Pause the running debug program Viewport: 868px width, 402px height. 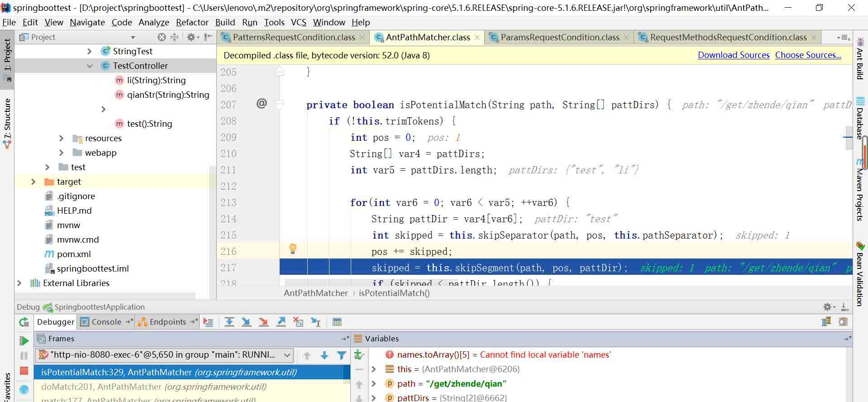(24, 356)
